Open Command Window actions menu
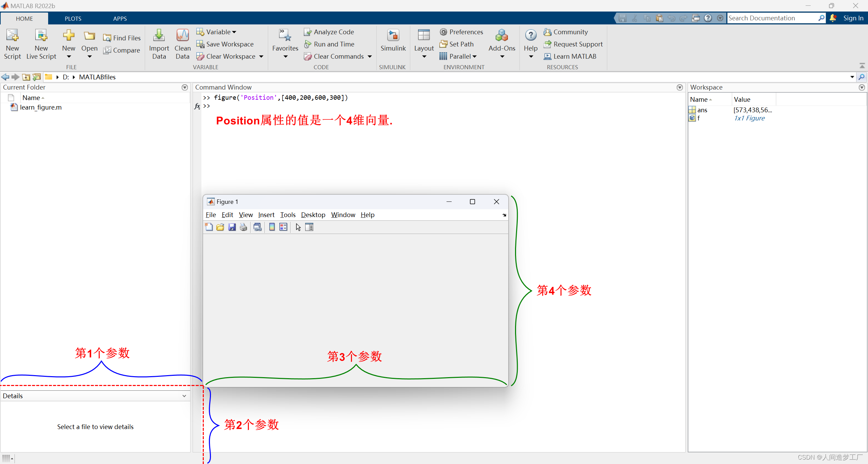Image resolution: width=868 pixels, height=464 pixels. click(x=680, y=88)
